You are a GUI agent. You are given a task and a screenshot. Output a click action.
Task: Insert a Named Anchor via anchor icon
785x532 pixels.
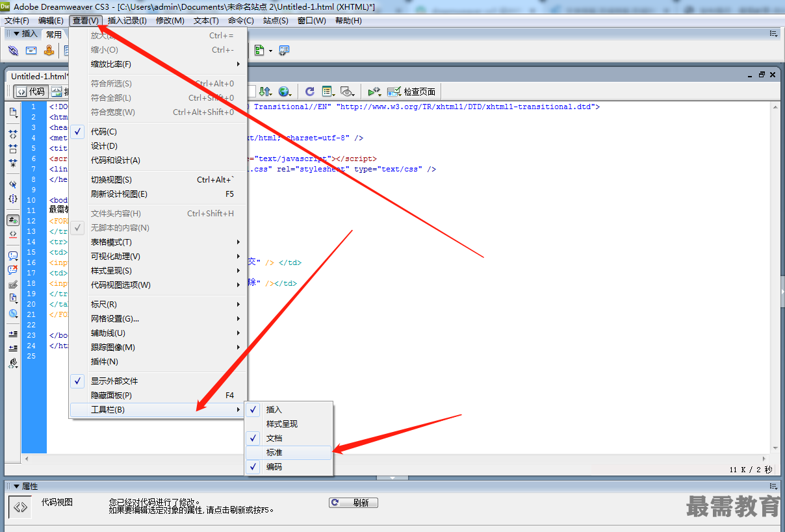[49, 51]
